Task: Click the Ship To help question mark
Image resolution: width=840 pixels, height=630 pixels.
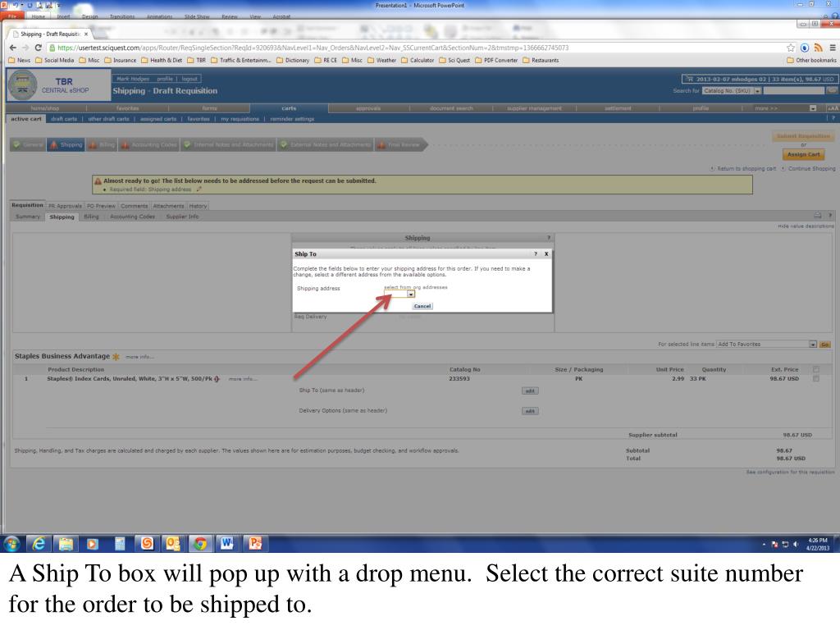Action: (x=536, y=254)
